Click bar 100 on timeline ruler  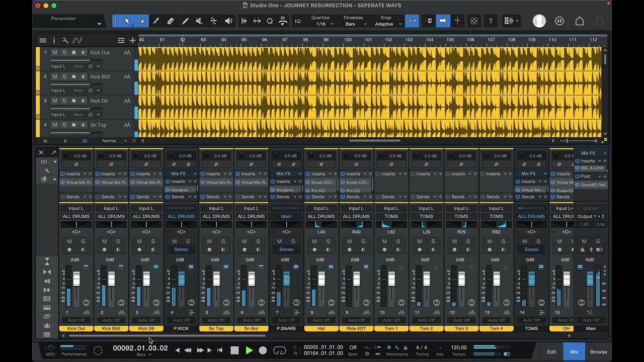tap(347, 40)
